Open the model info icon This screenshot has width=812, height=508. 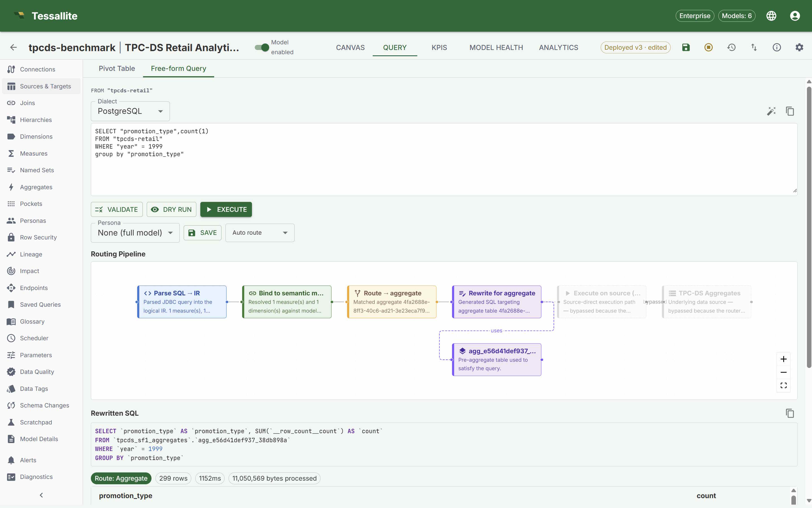point(776,47)
